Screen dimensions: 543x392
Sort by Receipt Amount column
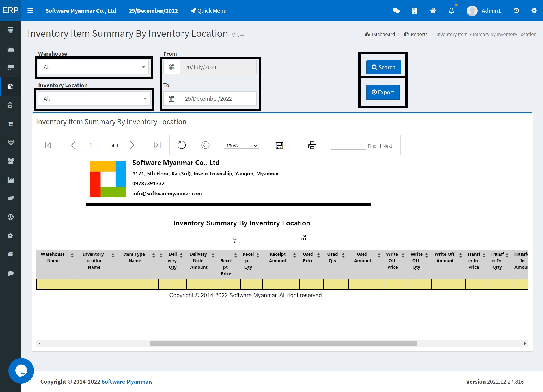coord(294,255)
